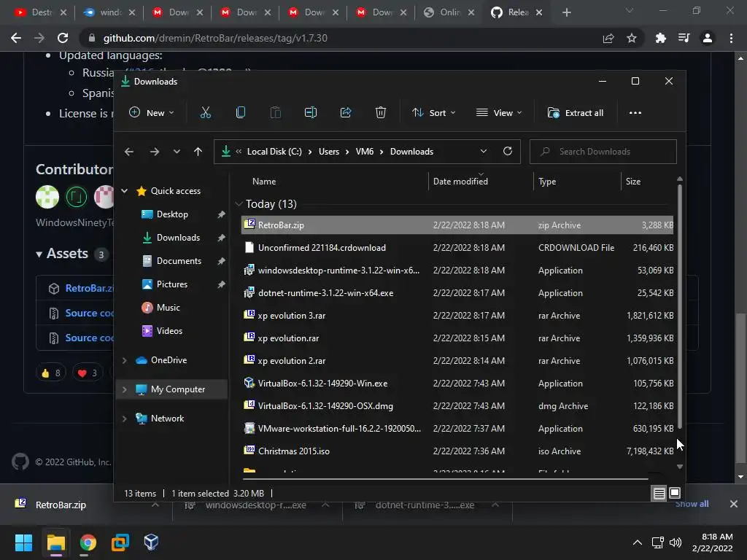Screen dimensions: 747x560
Task: Open File Explorer from taskbar
Action: (x=55, y=542)
